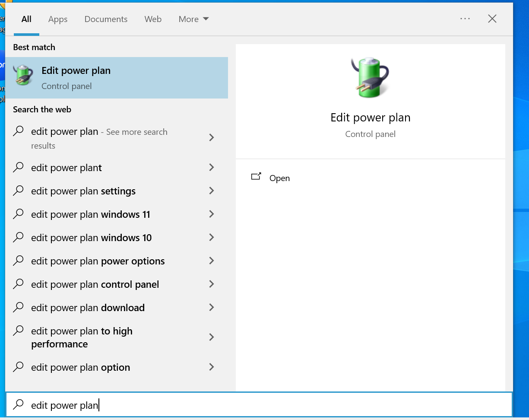
Task: Expand arrow for 'edit power plan windows 10'
Action: click(211, 237)
